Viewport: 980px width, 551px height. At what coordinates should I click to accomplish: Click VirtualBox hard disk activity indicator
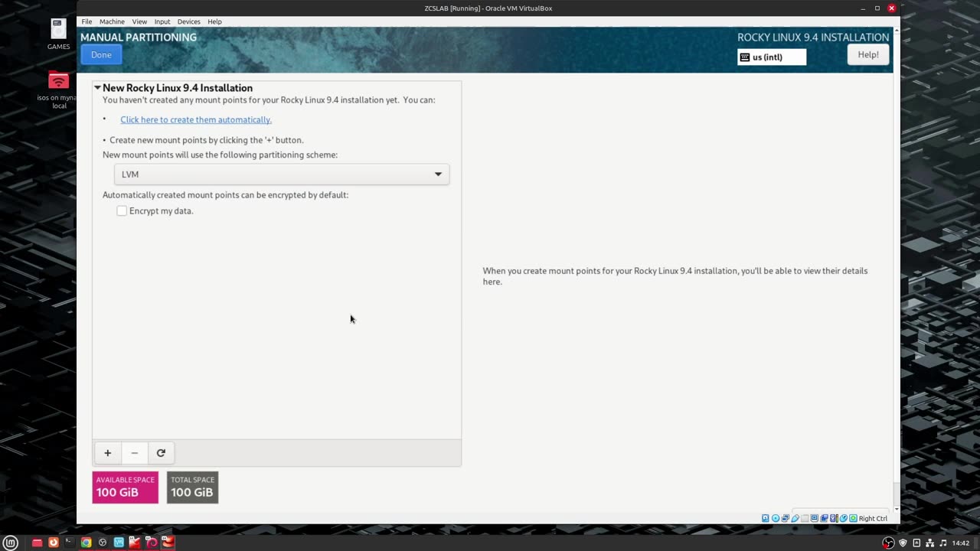[x=766, y=518]
